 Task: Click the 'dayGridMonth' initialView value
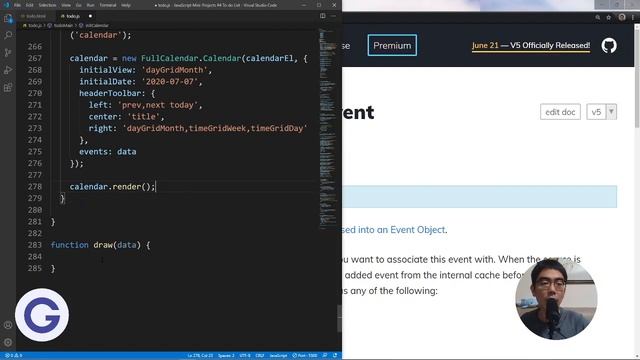(174, 70)
